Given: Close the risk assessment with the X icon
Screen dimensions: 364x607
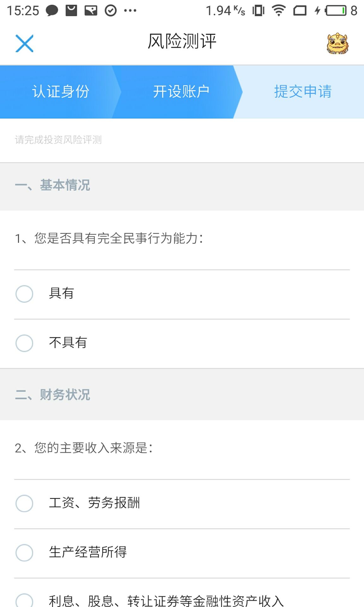Looking at the screenshot, I should pos(24,43).
